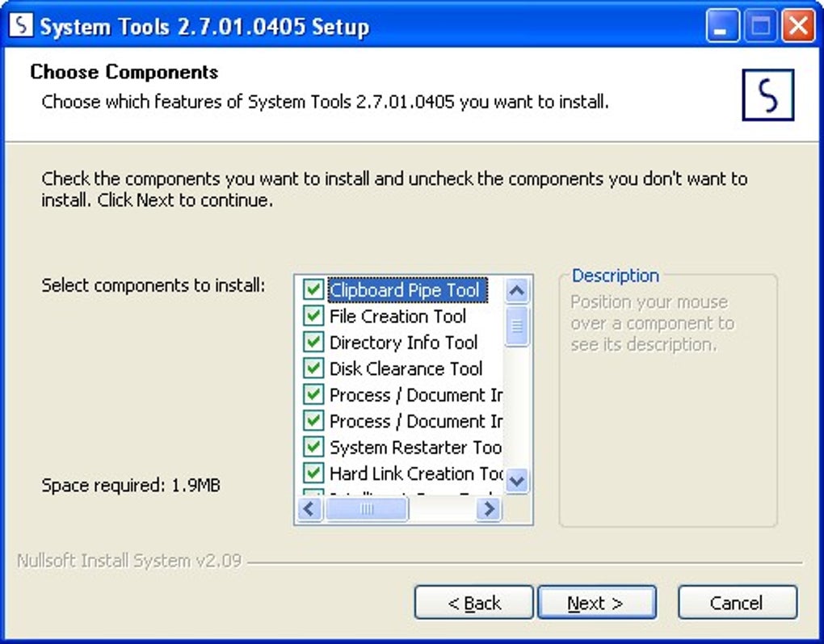Uncheck the File Creation Tool checkbox
Screen dimensions: 824x644
(313, 316)
